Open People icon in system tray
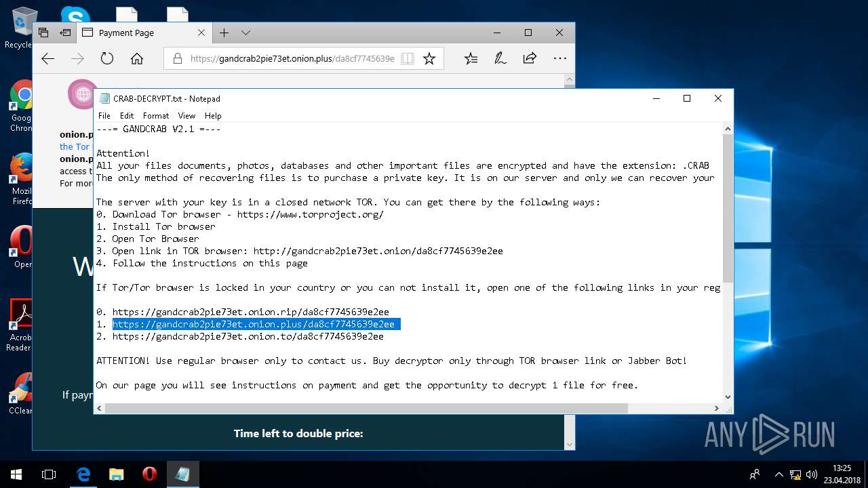 coord(755,474)
